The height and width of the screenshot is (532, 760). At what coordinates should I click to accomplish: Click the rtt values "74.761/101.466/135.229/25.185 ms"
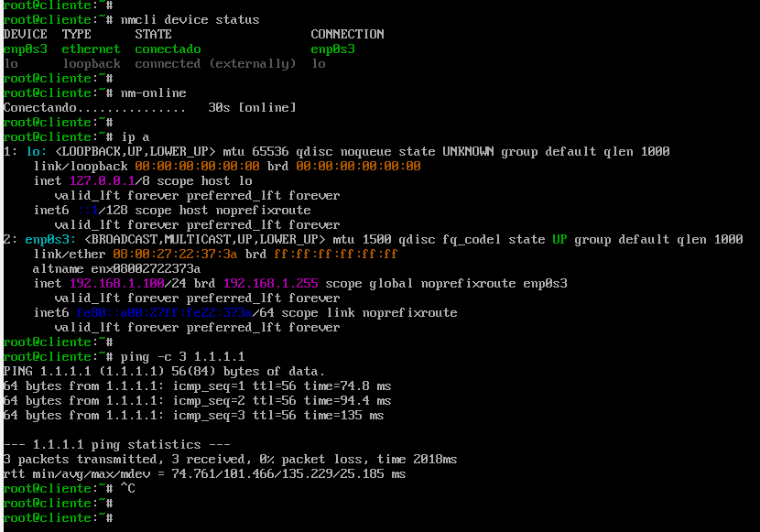[288, 474]
